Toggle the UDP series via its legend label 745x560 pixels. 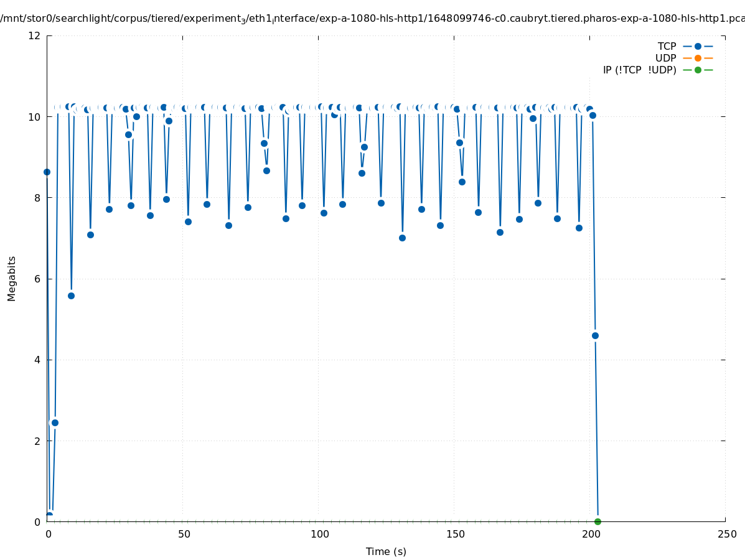[665, 58]
